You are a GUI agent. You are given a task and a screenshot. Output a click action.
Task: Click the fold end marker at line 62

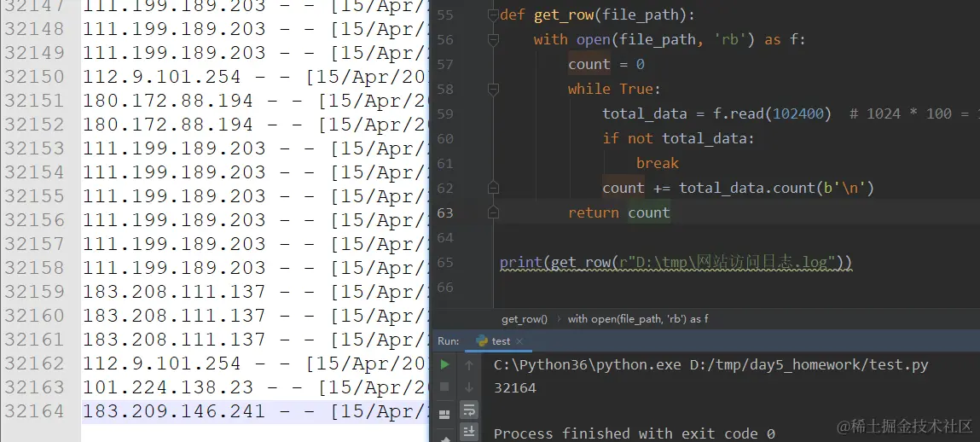pyautogui.click(x=493, y=188)
